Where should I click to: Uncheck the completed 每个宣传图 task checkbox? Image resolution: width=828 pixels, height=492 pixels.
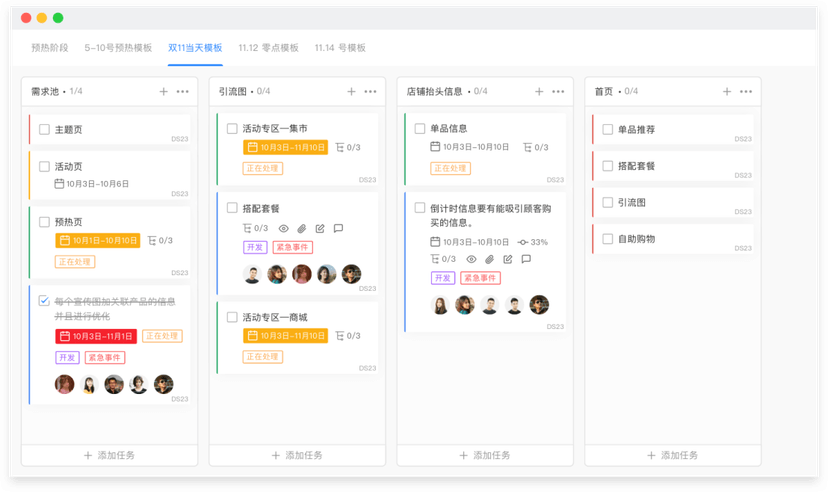coord(44,301)
